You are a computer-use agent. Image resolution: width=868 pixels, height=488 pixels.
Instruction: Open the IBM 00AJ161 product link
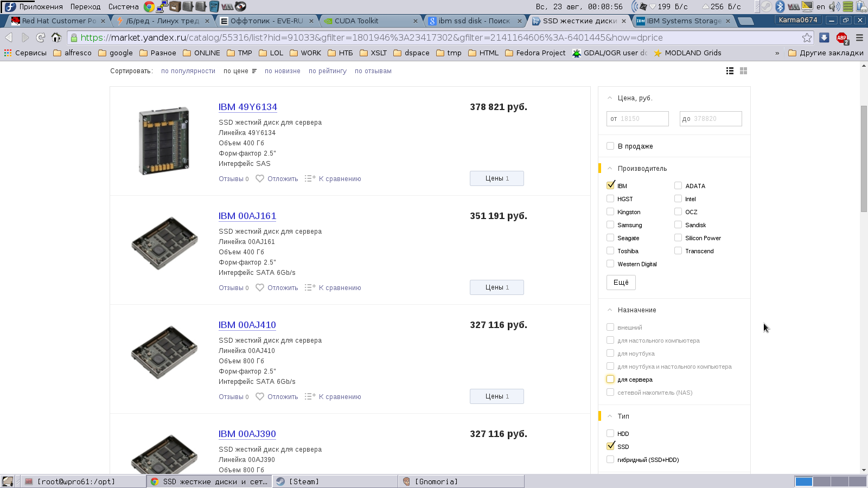point(247,216)
